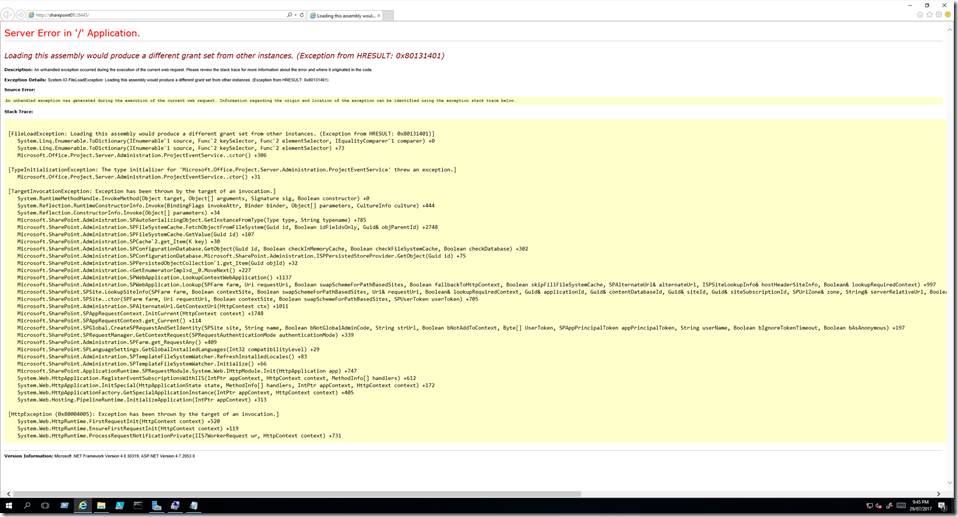This screenshot has width=958, height=517.
Task: Open Server Manager on the taskbar
Action: click(x=64, y=506)
